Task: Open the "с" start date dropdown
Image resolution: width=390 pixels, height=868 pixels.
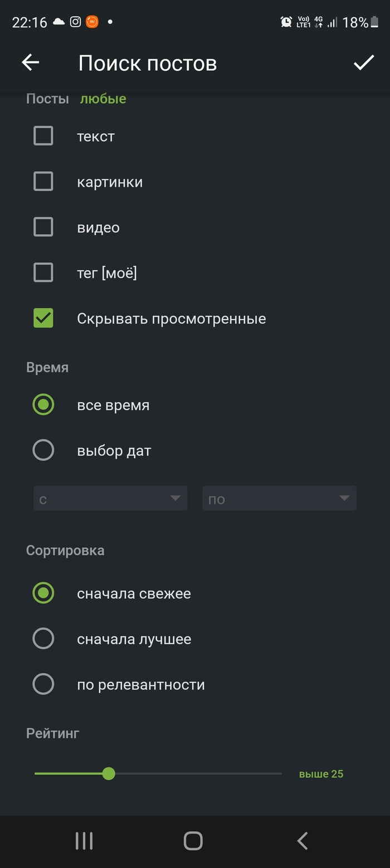Action: pos(110,499)
